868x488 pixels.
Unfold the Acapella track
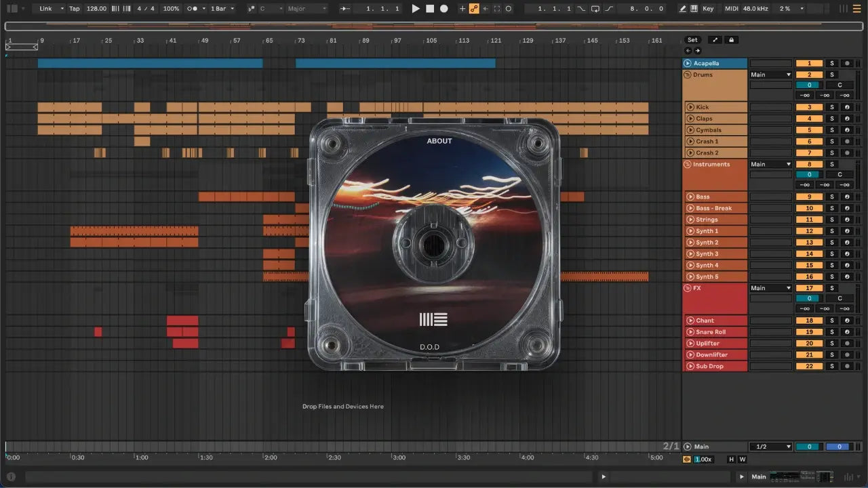(687, 63)
